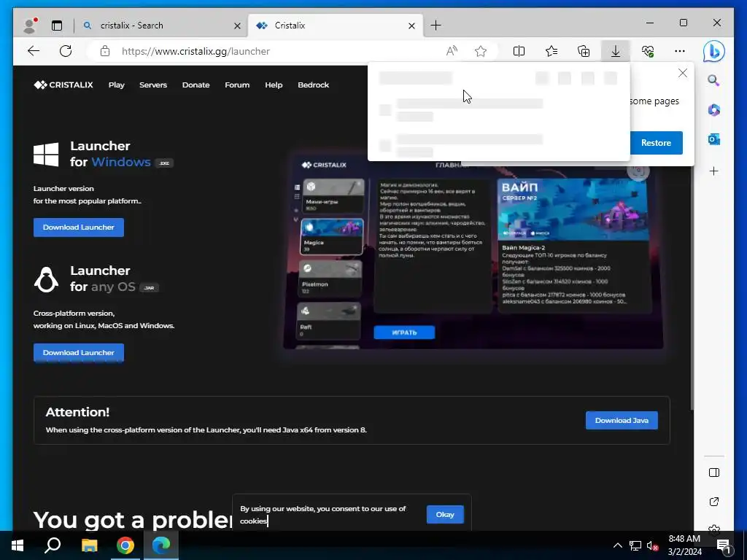Viewport: 747px width, 560px height.
Task: Open taskbar Search
Action: (53, 545)
